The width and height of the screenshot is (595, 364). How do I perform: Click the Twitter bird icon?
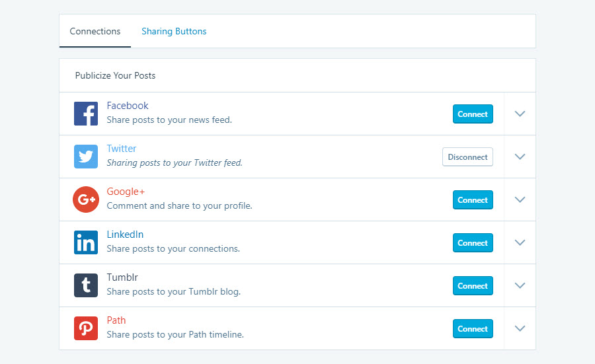[x=86, y=156]
